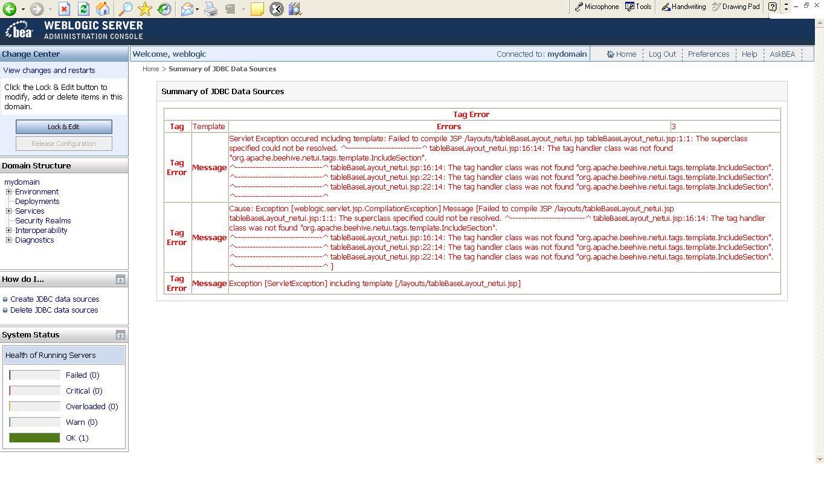The image size is (824, 504).
Task: Expand the Services tree node
Action: click(x=9, y=211)
